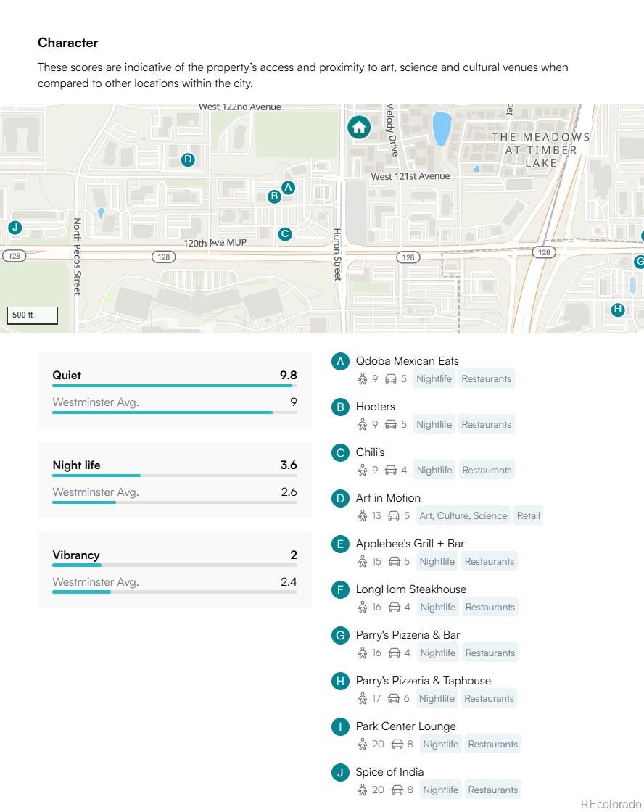Select map marker H on the map

(x=618, y=310)
